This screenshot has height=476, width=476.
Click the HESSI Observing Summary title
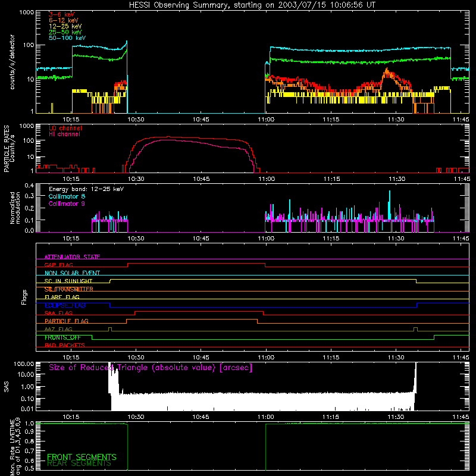coord(252,5)
